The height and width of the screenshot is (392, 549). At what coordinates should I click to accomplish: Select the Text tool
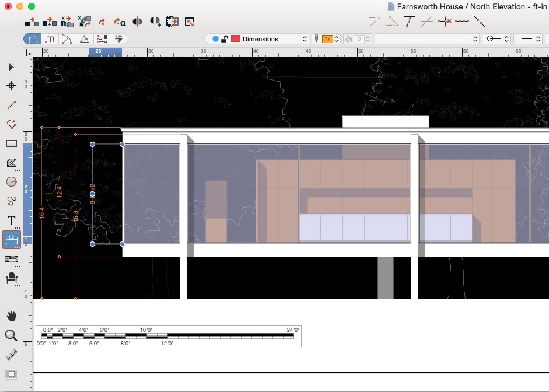12,221
